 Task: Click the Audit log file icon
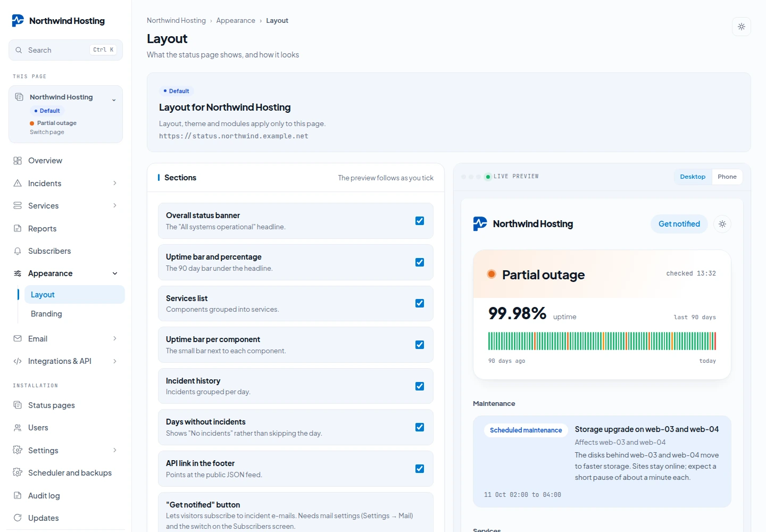pos(18,495)
